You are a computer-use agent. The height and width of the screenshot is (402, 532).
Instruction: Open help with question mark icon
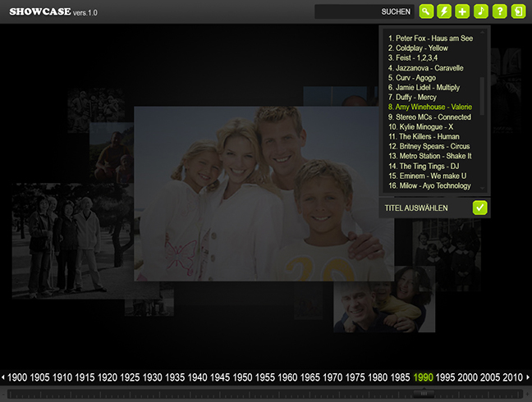(499, 11)
